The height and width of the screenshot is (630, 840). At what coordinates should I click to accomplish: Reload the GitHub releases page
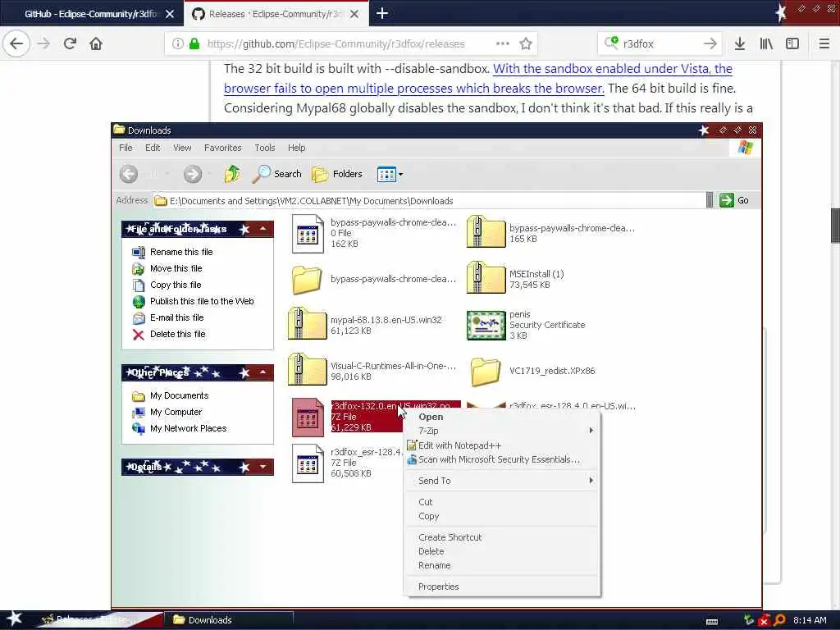pyautogui.click(x=70, y=43)
